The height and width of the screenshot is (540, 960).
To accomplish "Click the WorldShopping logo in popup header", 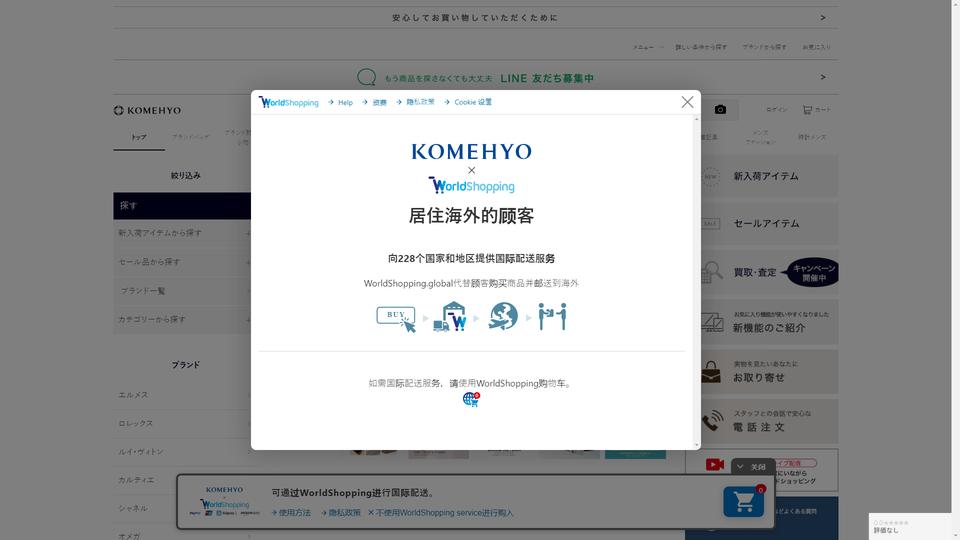I will click(288, 102).
